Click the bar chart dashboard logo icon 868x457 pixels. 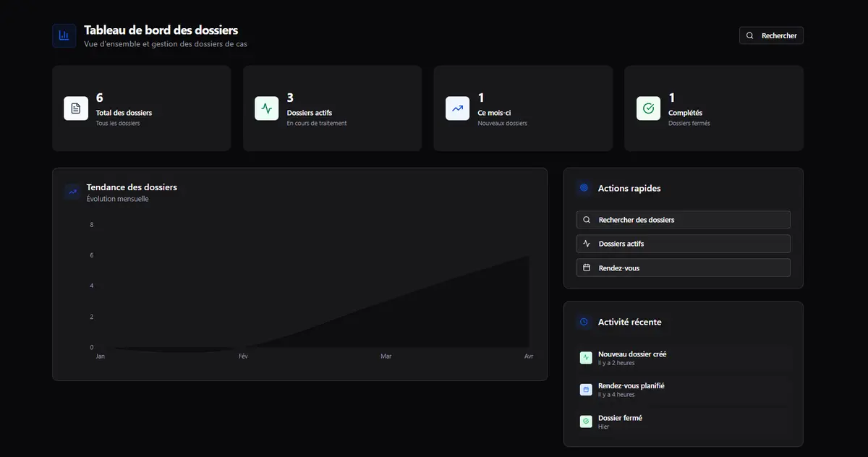pos(64,35)
